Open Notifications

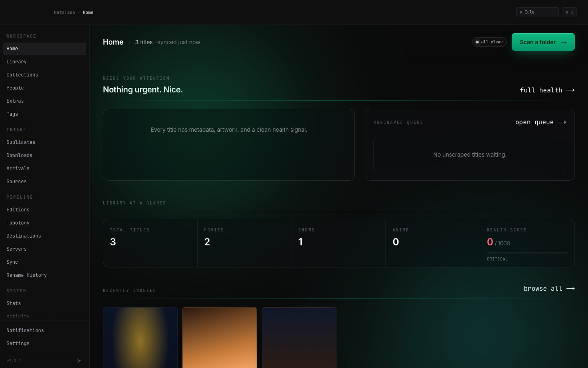[45, 330]
